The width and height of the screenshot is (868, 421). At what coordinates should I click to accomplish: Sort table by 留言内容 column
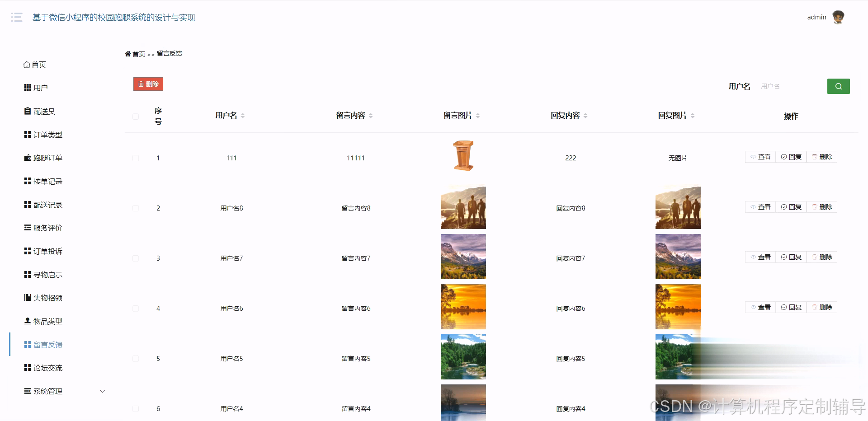(371, 115)
